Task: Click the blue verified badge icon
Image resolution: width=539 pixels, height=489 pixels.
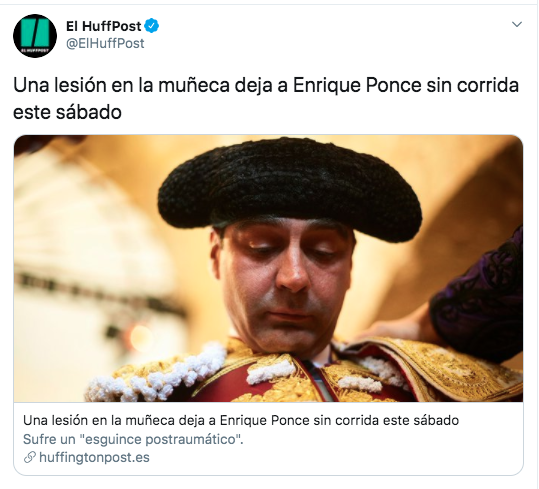Action: pos(152,26)
